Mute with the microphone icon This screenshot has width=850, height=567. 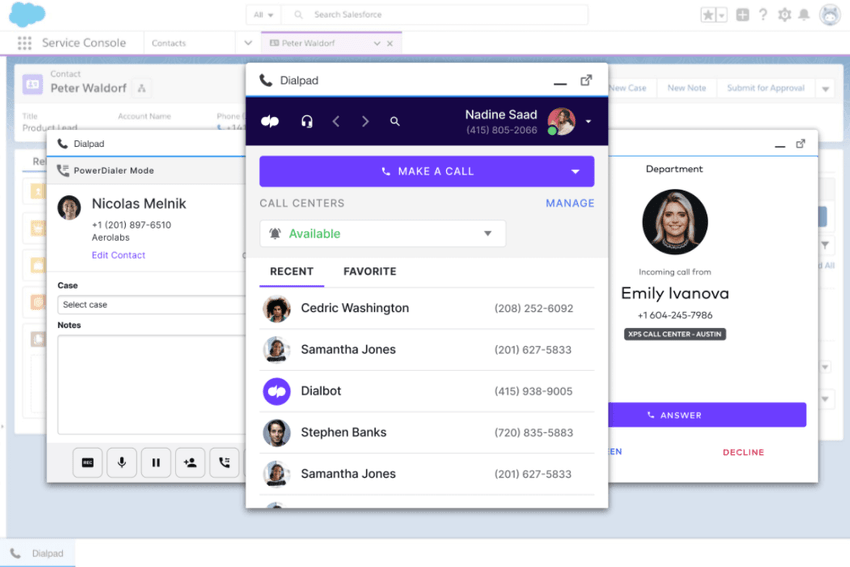tap(122, 462)
